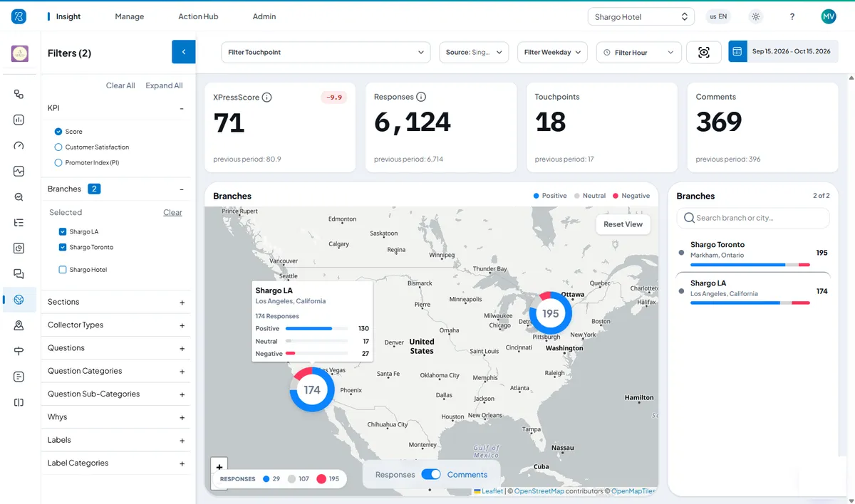Viewport: 855px width, 504px height.
Task: Select the active globe map sidebar icon
Action: (19, 300)
